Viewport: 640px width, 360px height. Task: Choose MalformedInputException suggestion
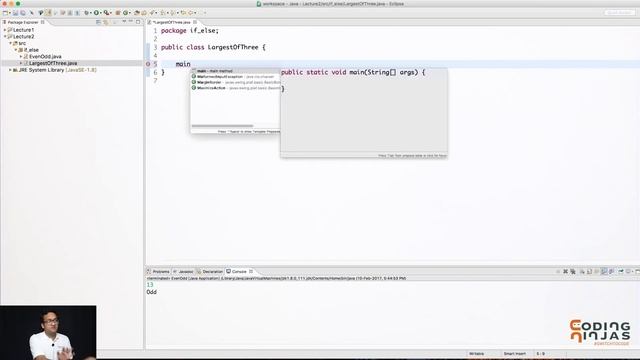pos(236,77)
